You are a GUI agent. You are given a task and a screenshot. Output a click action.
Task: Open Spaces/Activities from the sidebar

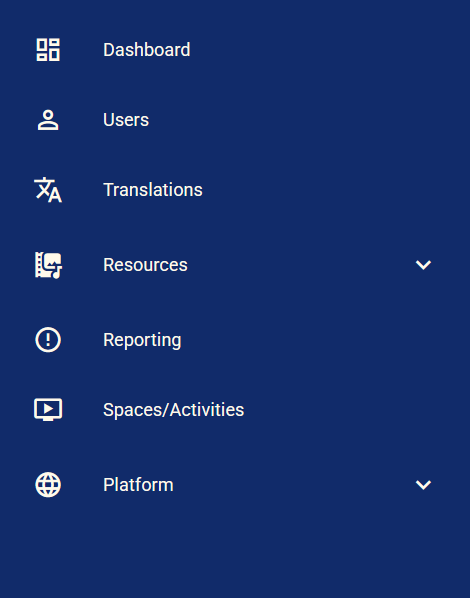tap(173, 410)
